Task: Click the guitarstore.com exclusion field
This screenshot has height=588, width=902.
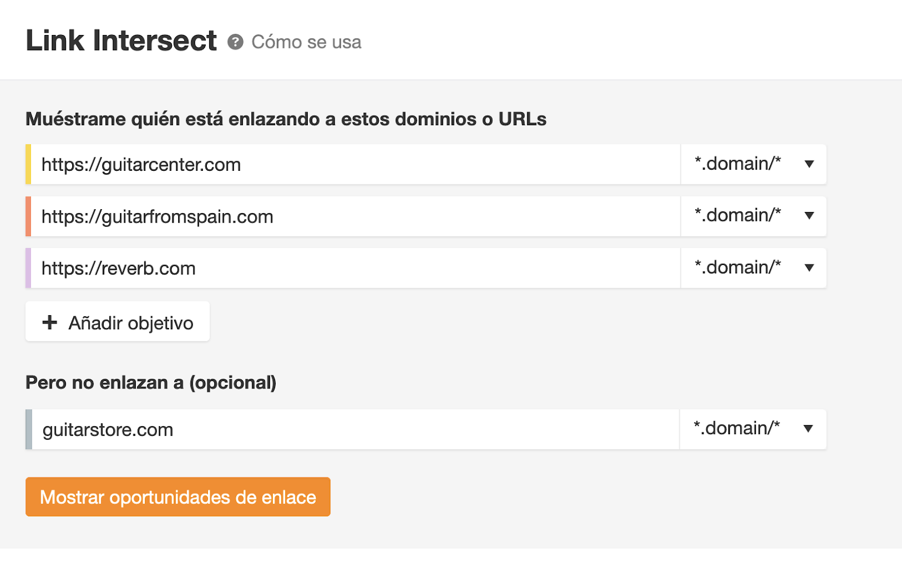Action: (x=355, y=430)
